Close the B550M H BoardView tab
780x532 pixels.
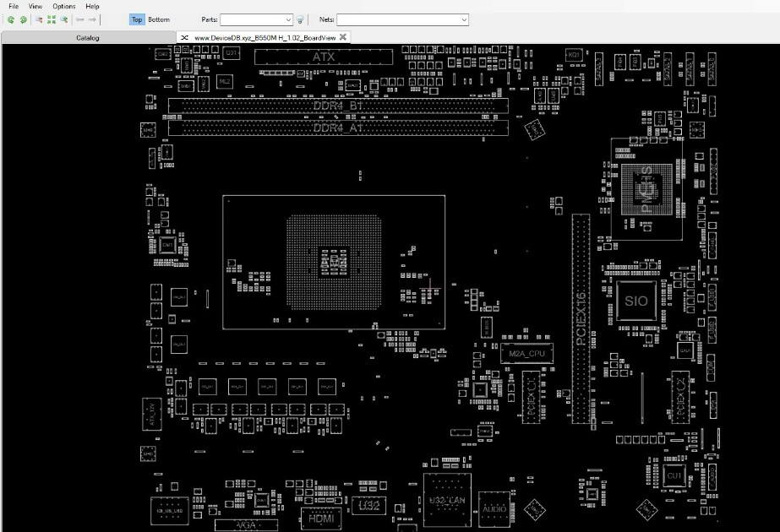pyautogui.click(x=343, y=37)
